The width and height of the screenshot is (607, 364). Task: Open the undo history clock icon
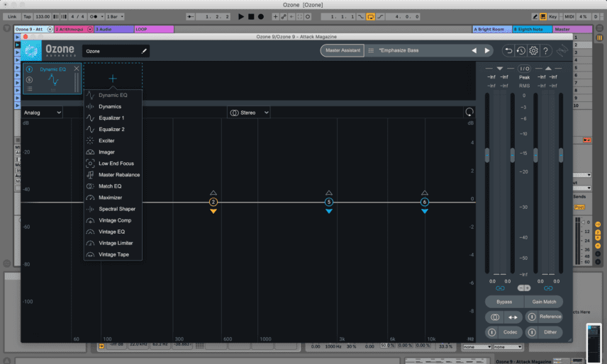[x=520, y=50]
